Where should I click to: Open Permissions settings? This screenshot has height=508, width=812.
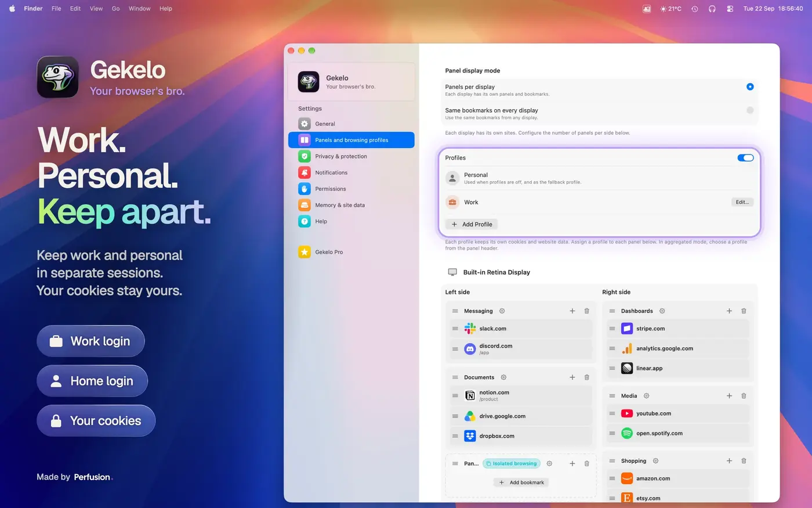(351, 189)
